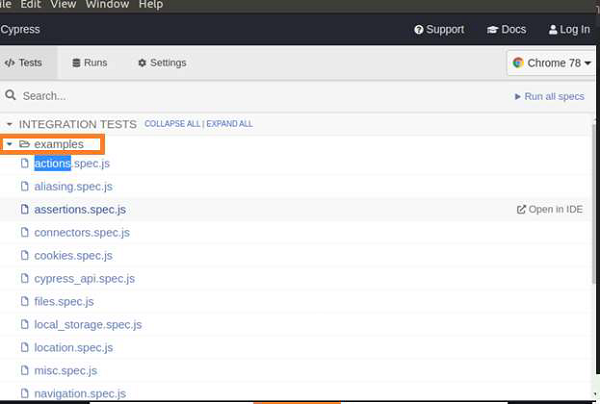
Task: Click the question mark Support icon
Action: (x=419, y=29)
